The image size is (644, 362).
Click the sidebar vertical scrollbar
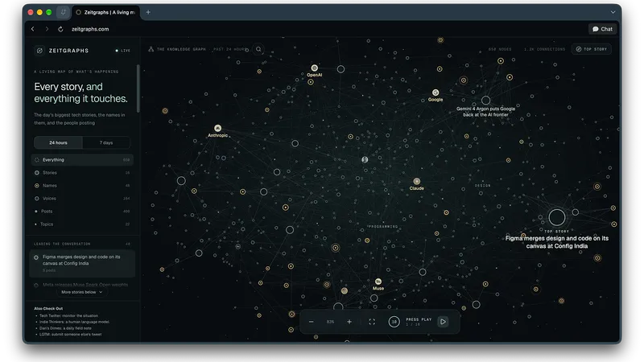[138, 88]
